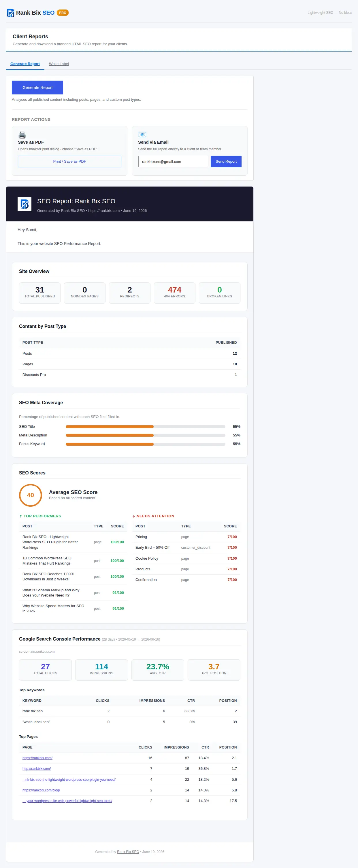Click the Pages row in post type table
This screenshot has height=868, width=358.
coord(130,364)
